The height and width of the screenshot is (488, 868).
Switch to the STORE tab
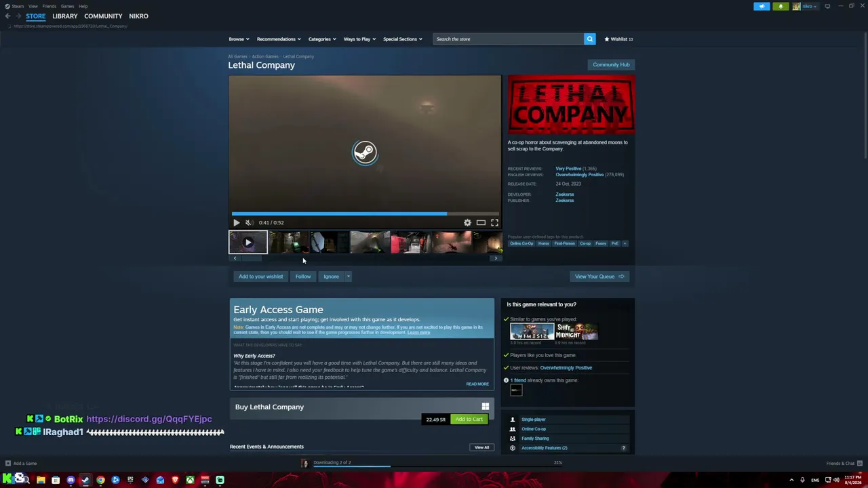[35, 16]
